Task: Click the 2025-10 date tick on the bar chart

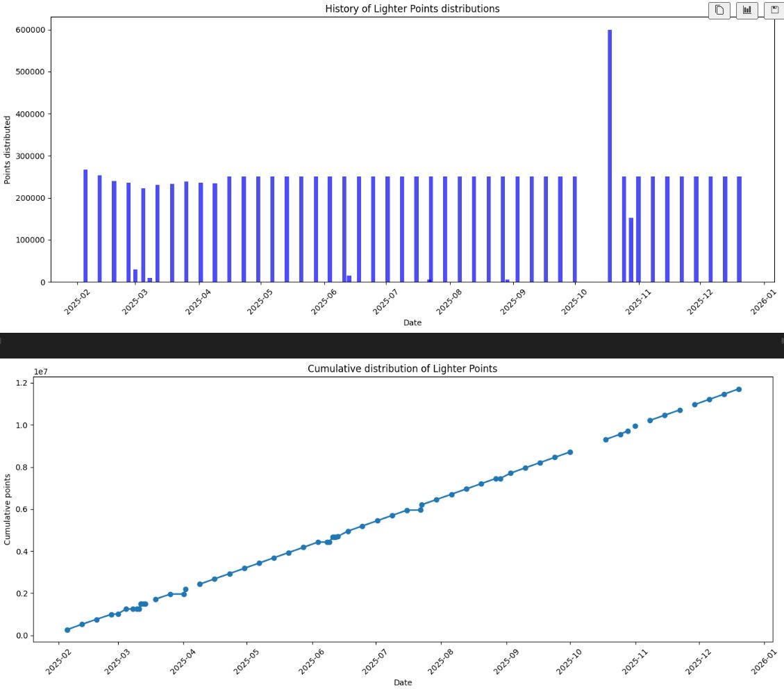Action: (x=574, y=302)
